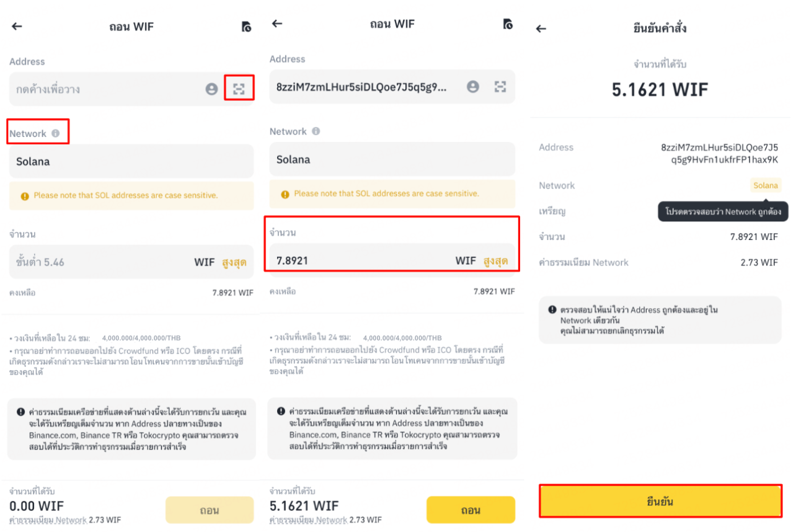796x532 pixels.
Task: Open address book icon in empty address field
Action: [211, 89]
